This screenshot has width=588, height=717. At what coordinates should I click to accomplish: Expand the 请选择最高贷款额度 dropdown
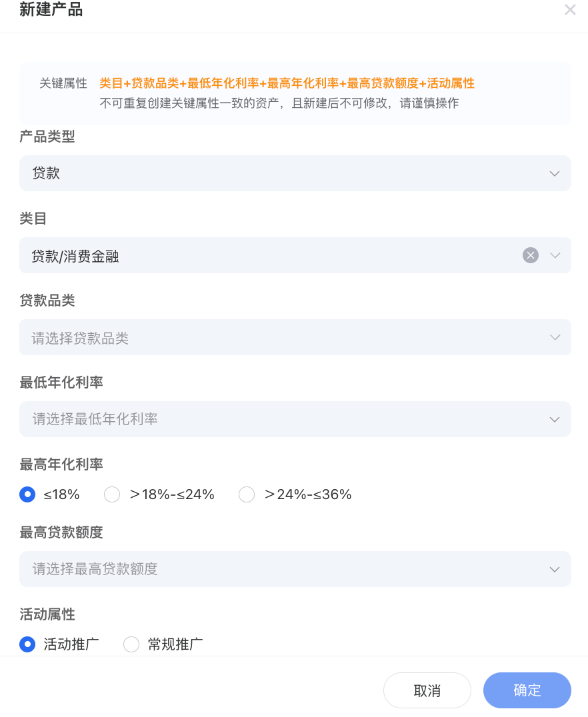[280, 569]
